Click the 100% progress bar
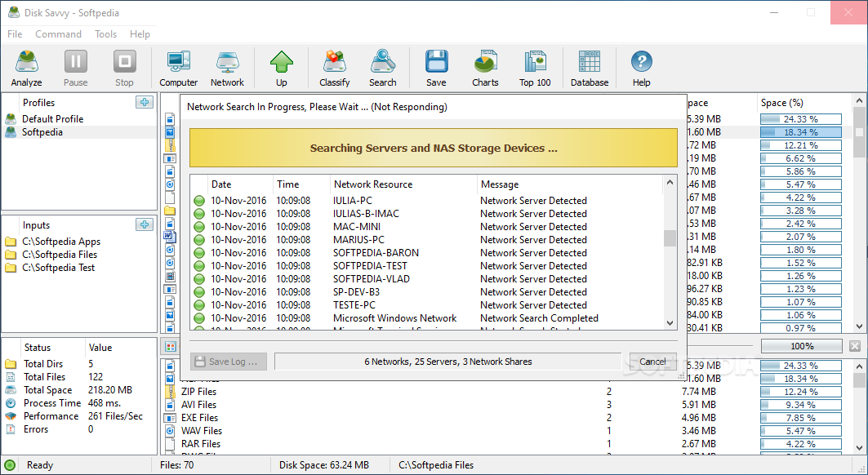Screen dimensions: 868x475 [x=802, y=346]
